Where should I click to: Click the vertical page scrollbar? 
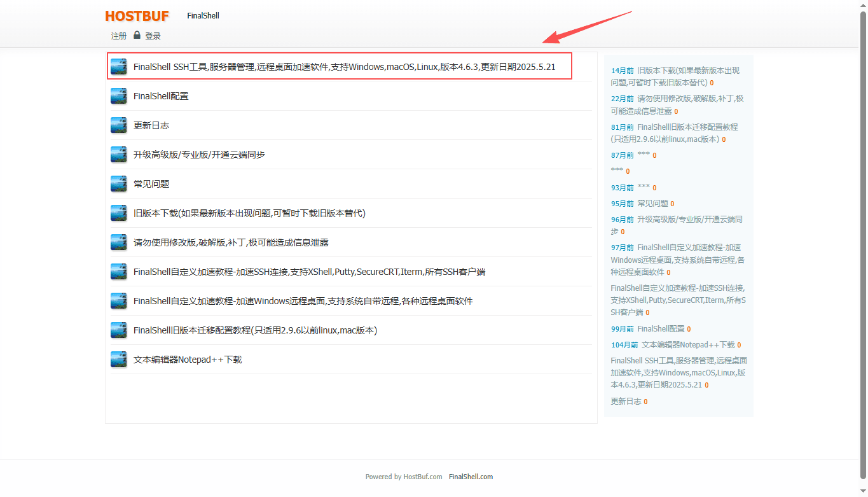pos(863,242)
